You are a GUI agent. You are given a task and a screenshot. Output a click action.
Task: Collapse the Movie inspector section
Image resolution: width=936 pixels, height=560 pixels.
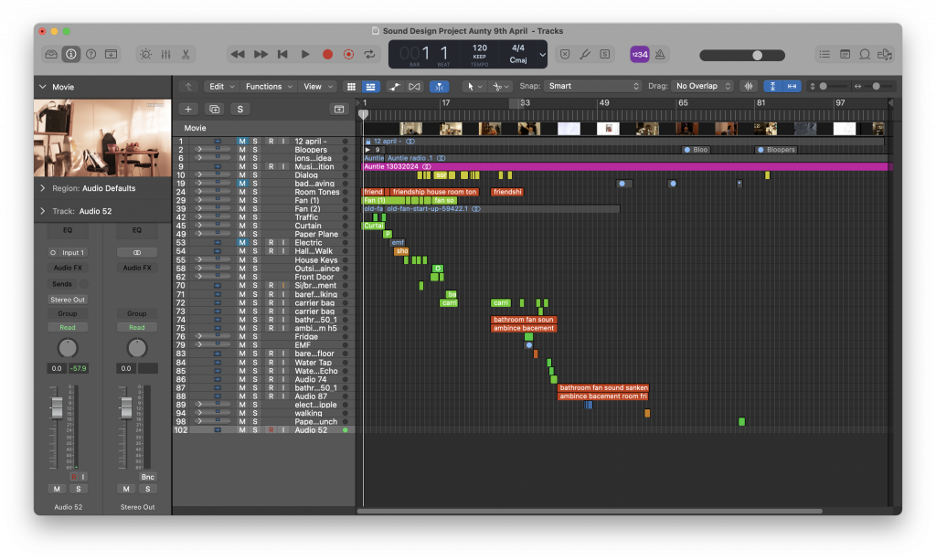click(x=43, y=87)
